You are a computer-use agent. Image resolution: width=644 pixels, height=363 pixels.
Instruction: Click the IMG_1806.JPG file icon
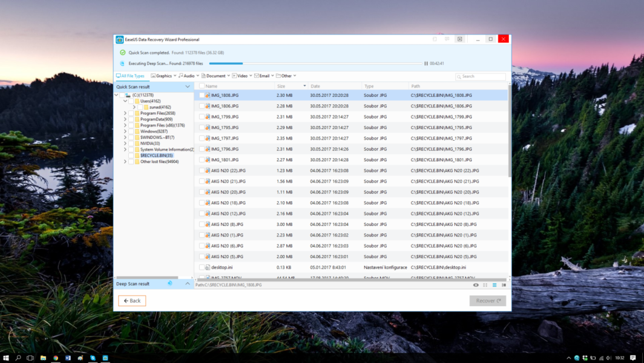(x=208, y=106)
